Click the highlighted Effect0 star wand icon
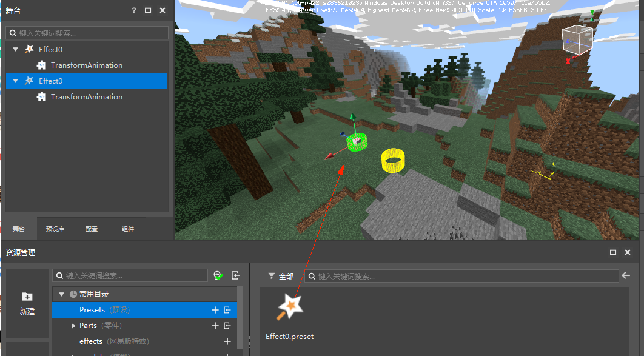The height and width of the screenshot is (356, 644). coord(29,81)
